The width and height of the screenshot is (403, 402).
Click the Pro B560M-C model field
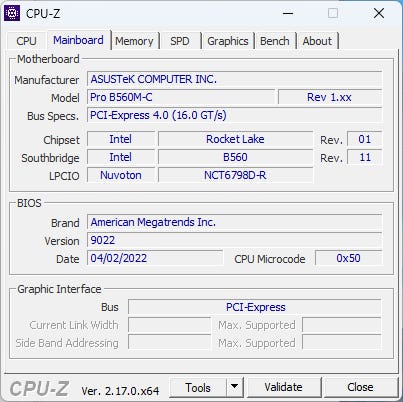click(x=181, y=97)
